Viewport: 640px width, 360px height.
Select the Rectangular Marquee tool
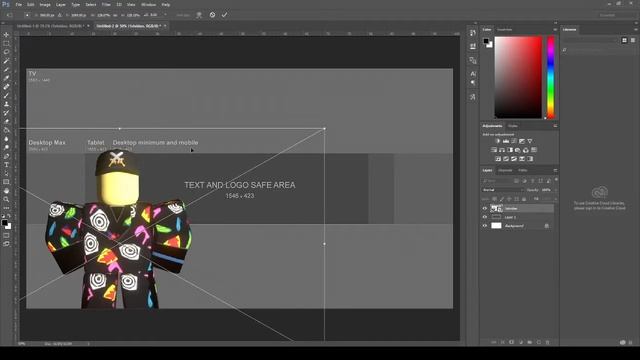point(6,43)
